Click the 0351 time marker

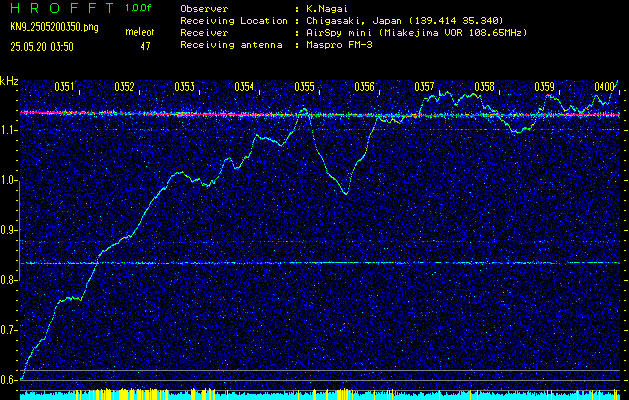tap(64, 87)
